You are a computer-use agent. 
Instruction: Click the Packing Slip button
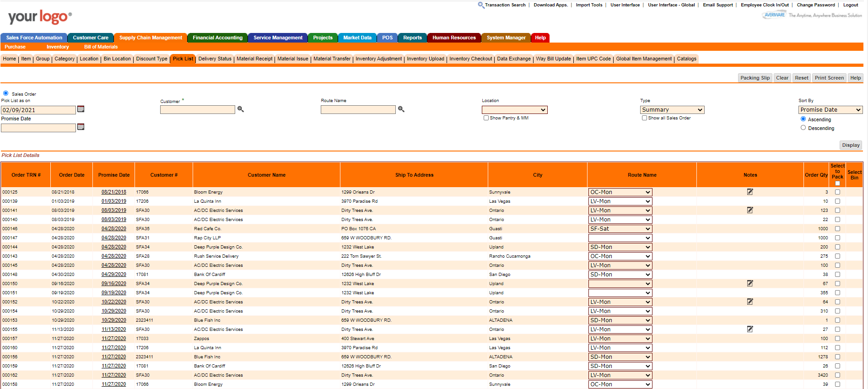pos(755,78)
